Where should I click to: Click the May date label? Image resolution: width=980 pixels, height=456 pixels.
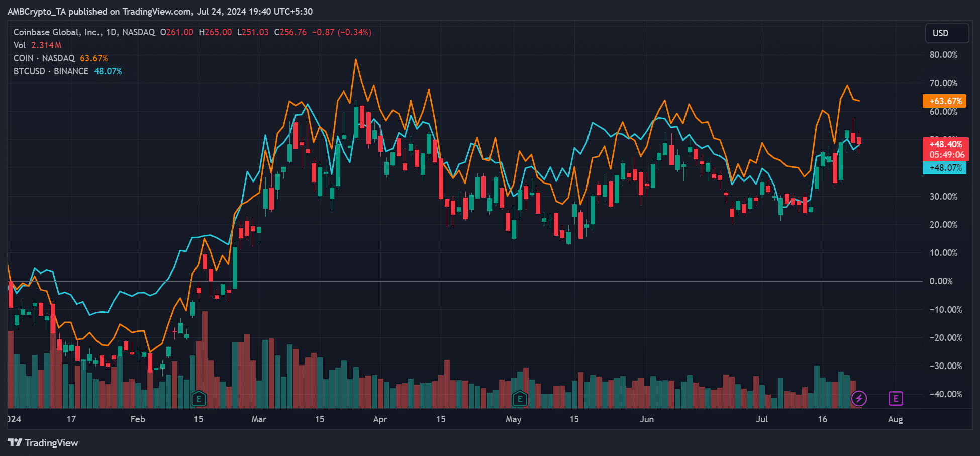click(513, 419)
